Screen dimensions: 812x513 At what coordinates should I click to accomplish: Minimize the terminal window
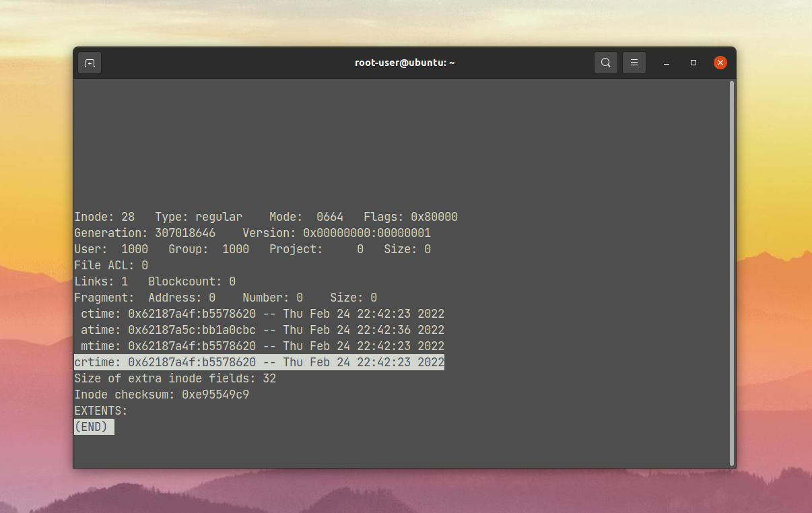click(x=667, y=63)
